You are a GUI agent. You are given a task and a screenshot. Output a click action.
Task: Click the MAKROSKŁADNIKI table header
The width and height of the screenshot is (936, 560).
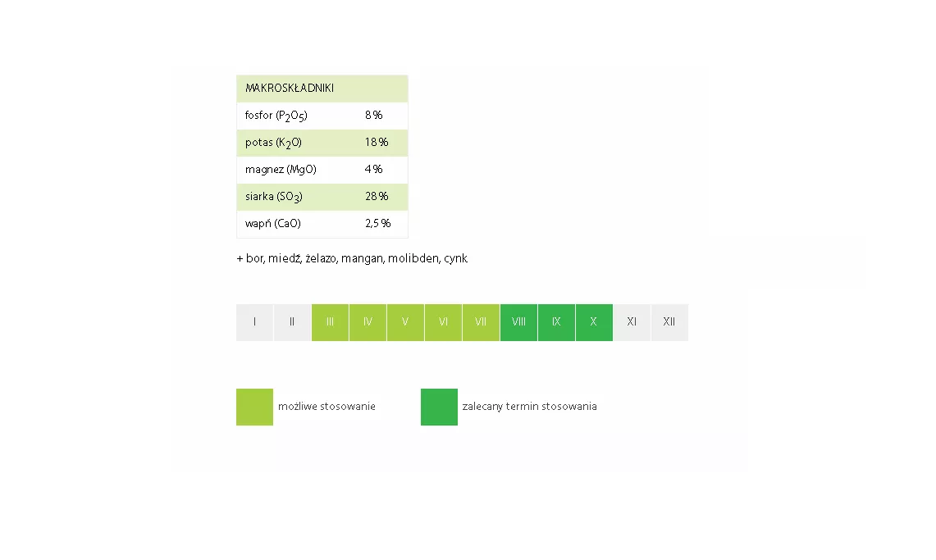tap(322, 89)
